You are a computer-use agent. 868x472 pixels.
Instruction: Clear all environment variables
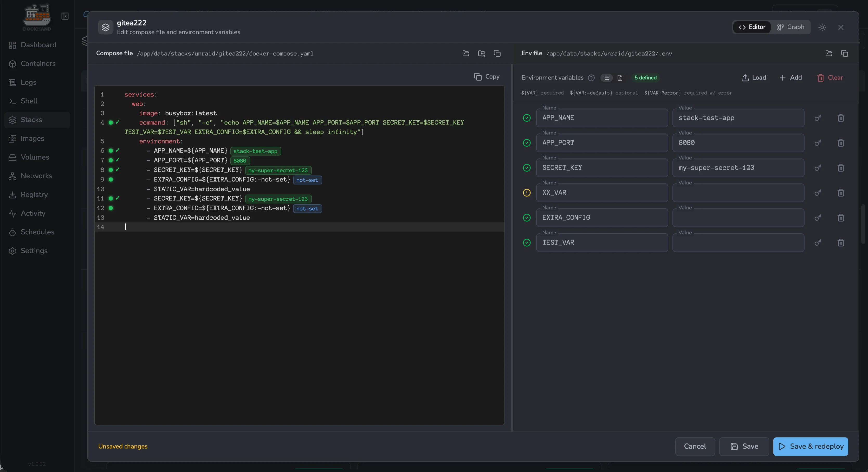coord(830,78)
